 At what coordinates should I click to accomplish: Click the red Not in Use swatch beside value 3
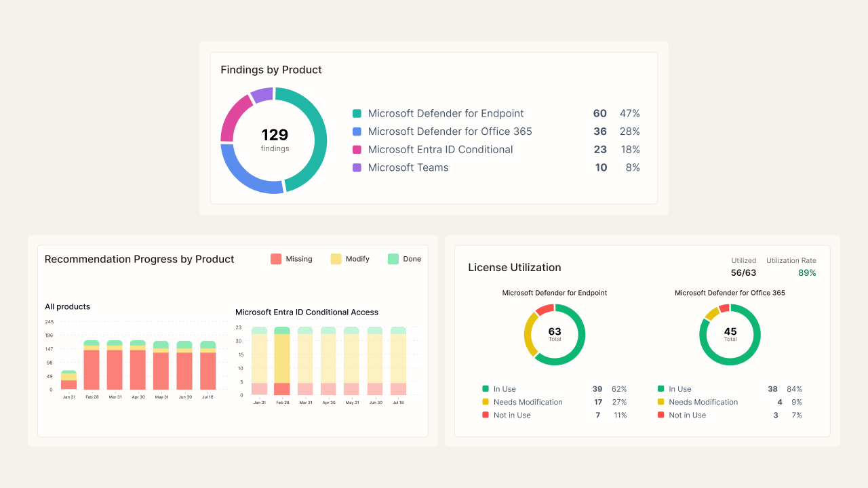coord(660,415)
